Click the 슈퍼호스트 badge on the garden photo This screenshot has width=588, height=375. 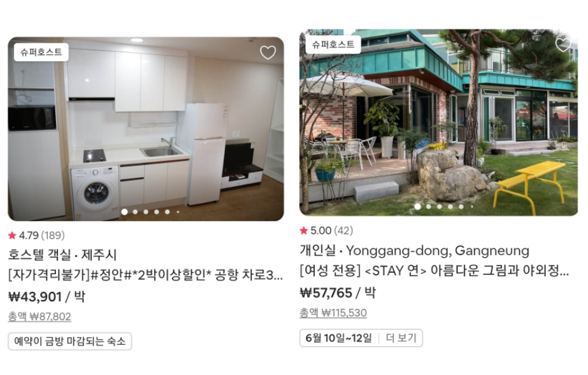click(334, 45)
